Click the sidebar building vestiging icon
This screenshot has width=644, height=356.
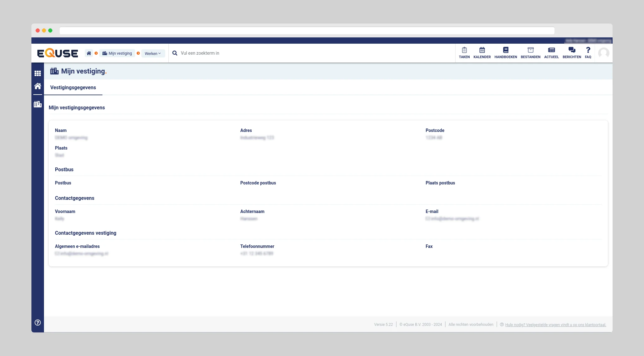click(38, 104)
